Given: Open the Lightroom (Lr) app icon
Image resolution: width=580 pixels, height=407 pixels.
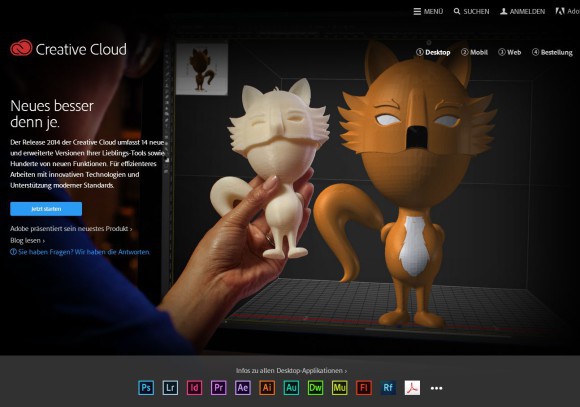Looking at the screenshot, I should point(170,388).
